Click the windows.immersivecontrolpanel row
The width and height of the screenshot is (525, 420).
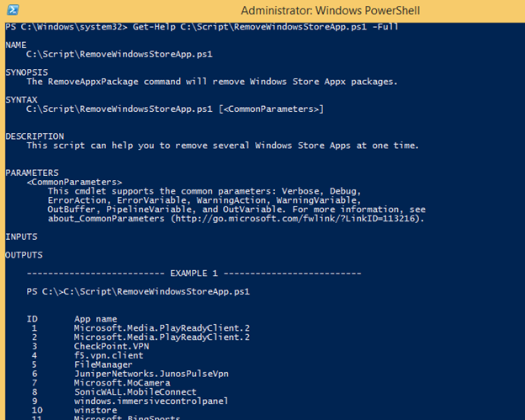(128, 401)
